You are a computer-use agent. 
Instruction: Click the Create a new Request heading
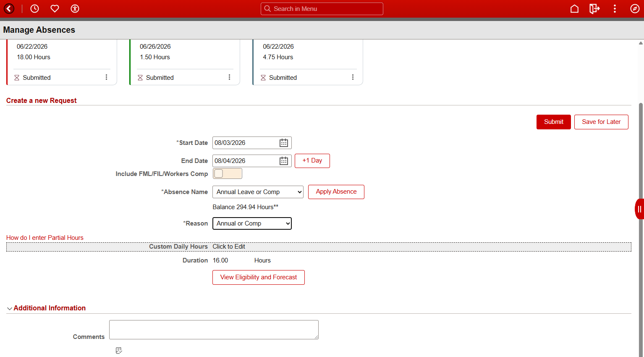(42, 100)
